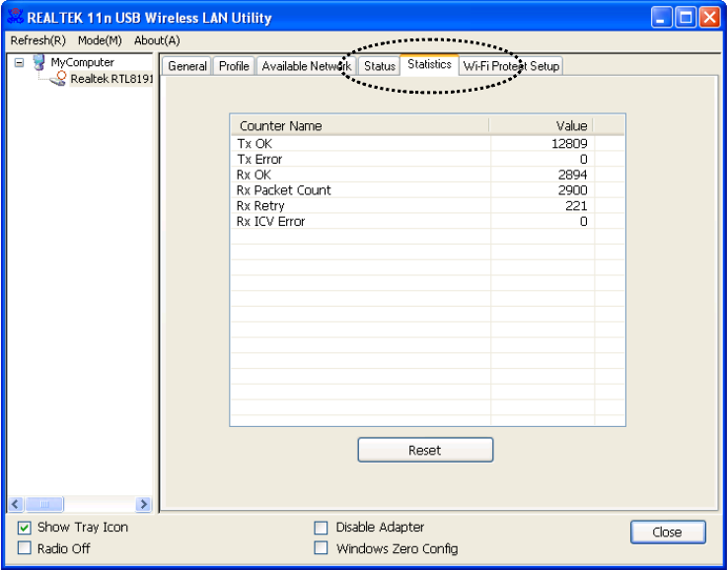Click the Realtek skull app icon in title bar

pyautogui.click(x=16, y=17)
